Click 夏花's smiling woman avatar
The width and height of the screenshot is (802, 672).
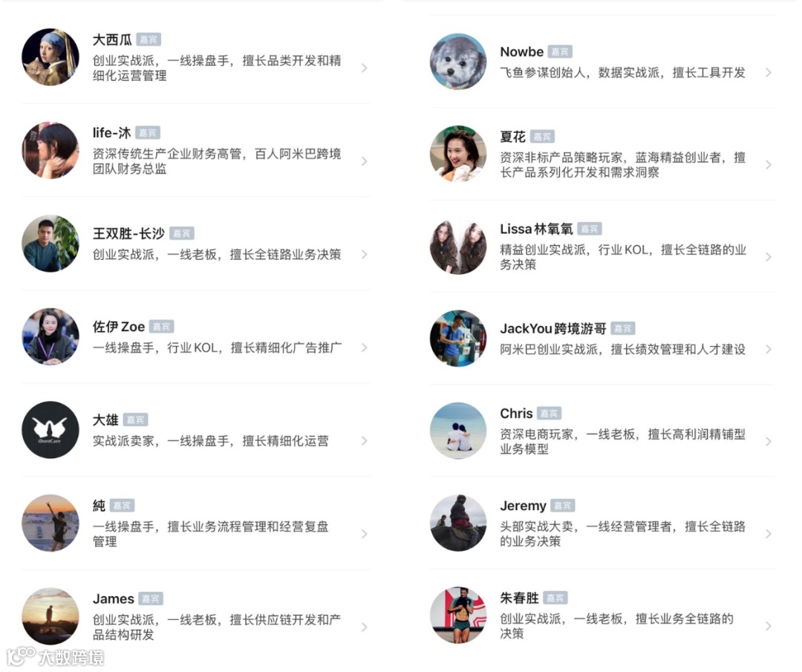[x=458, y=154]
